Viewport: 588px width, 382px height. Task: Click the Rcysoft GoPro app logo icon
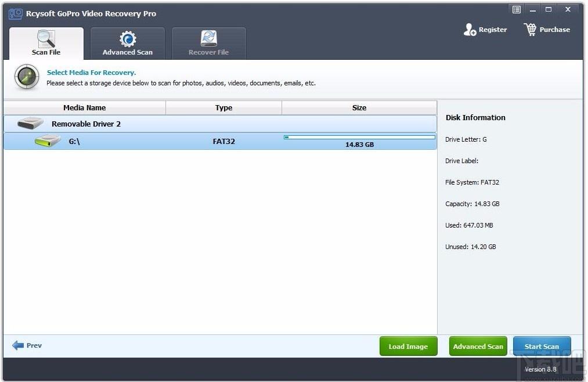click(x=15, y=14)
